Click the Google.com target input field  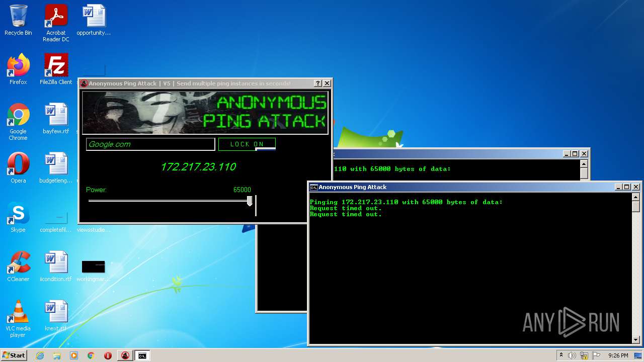point(150,144)
